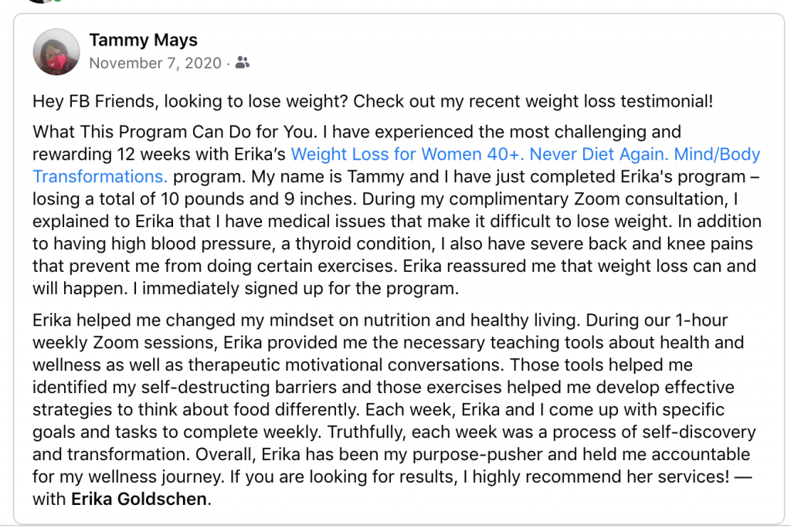Click the blue 'Transformations.' link text

tap(100, 177)
